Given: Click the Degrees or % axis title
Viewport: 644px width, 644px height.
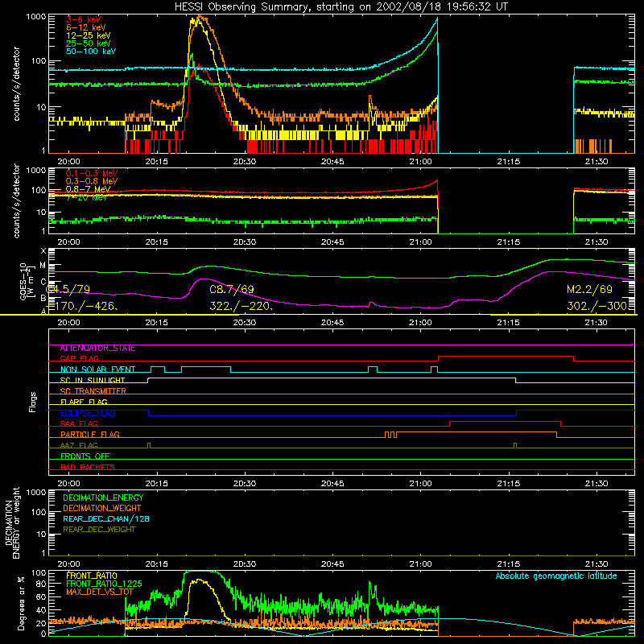Looking at the screenshot, I should coord(21,604).
